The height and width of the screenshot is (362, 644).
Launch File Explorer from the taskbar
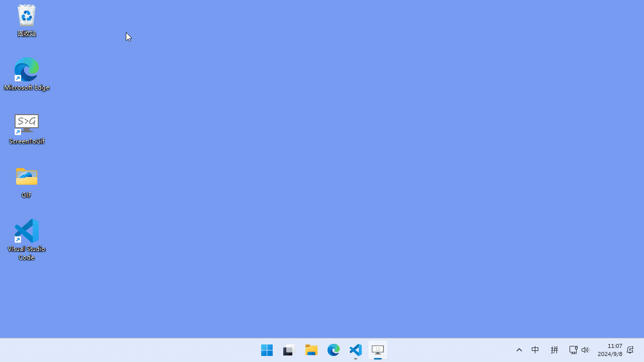pos(311,350)
